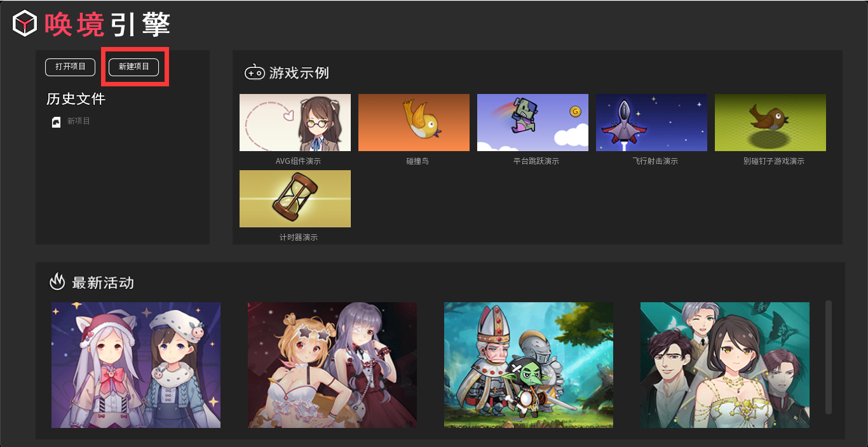Open the Christmas cat-girl activity banner

tap(136, 365)
